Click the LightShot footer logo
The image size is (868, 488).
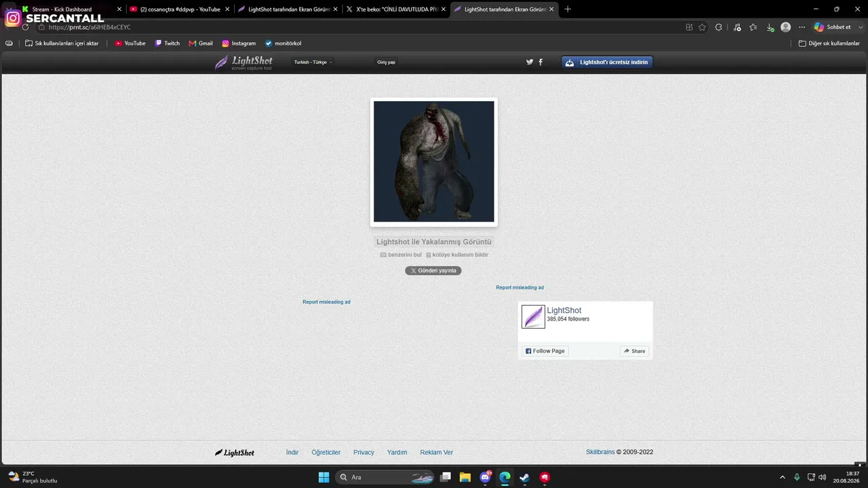[x=235, y=453]
